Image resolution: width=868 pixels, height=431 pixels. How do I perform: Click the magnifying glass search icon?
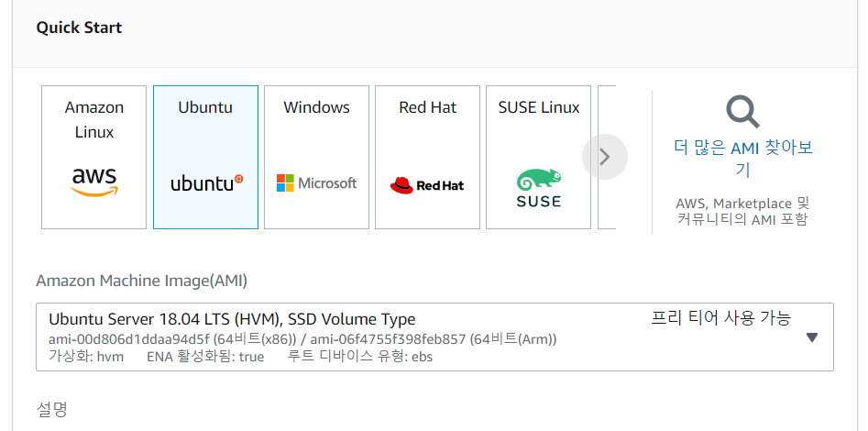[743, 112]
